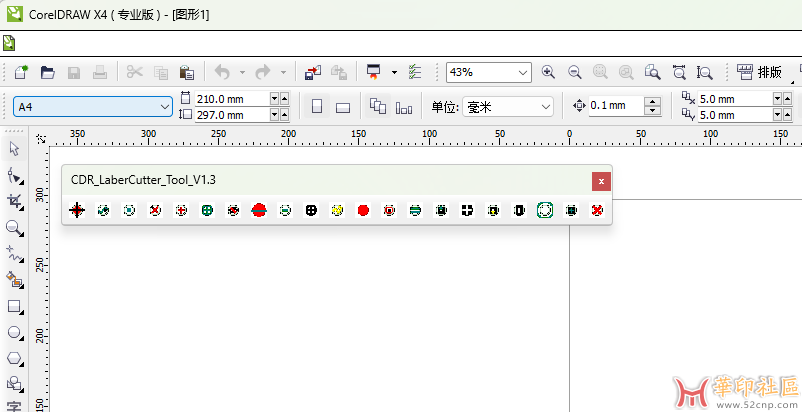Open the 单位 units dropdown showing 毫米
This screenshot has height=412, width=802.
pyautogui.click(x=508, y=107)
